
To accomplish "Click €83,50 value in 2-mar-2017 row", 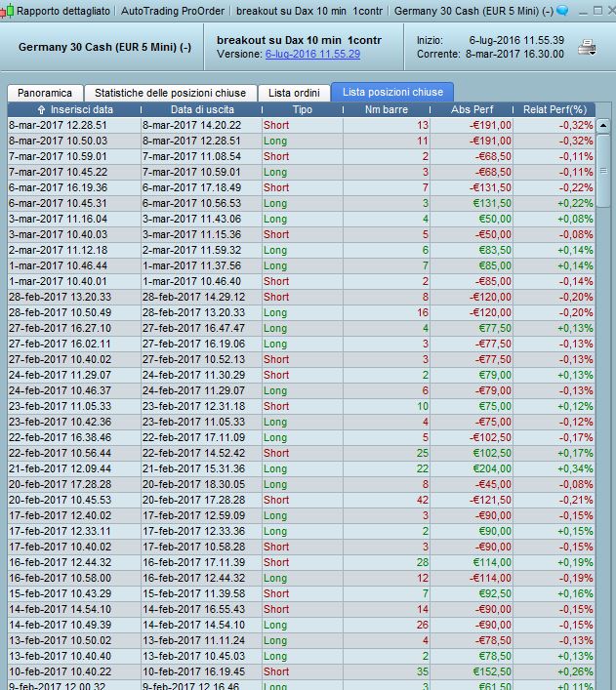I will coord(495,251).
